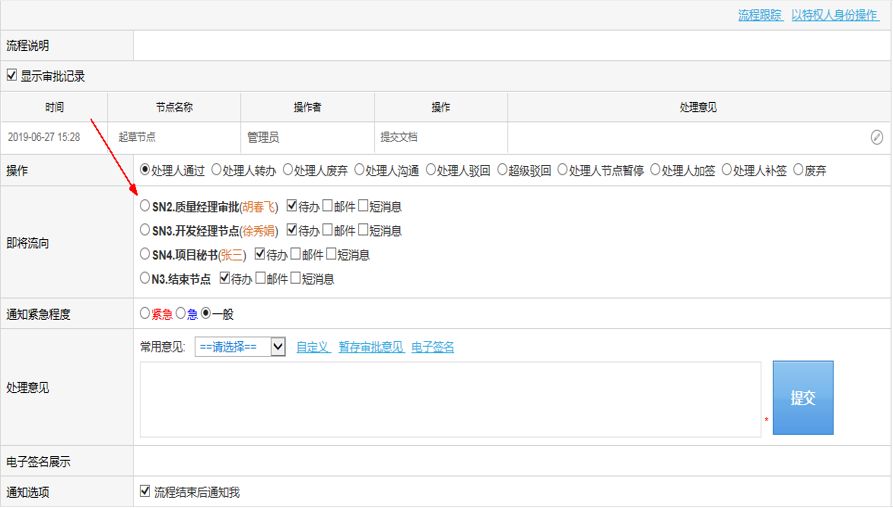Select the 处理人转办 radio option
The height and width of the screenshot is (508, 893).
pyautogui.click(x=215, y=170)
